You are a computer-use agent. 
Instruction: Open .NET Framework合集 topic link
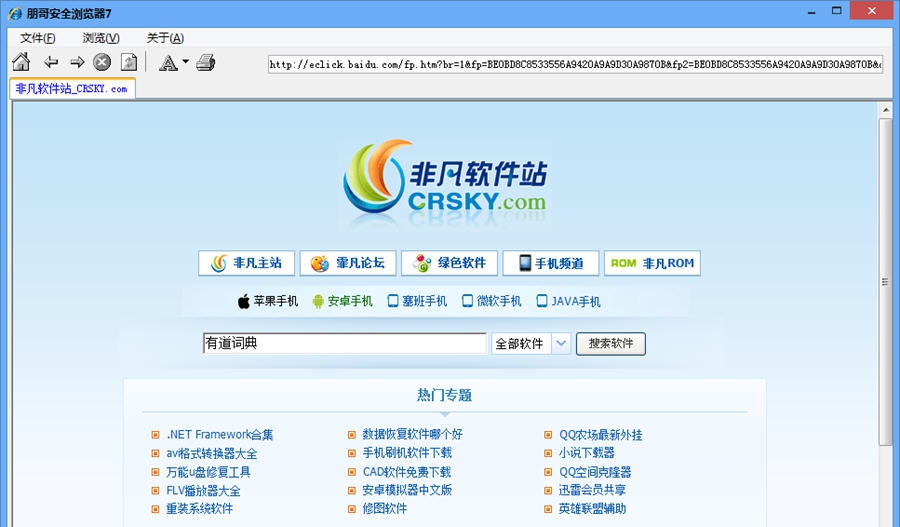pyautogui.click(x=220, y=435)
